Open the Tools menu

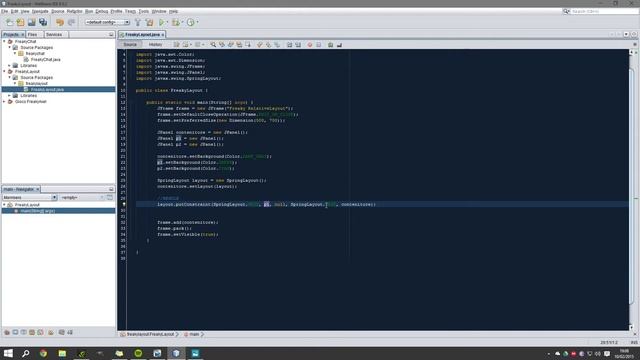[143, 11]
